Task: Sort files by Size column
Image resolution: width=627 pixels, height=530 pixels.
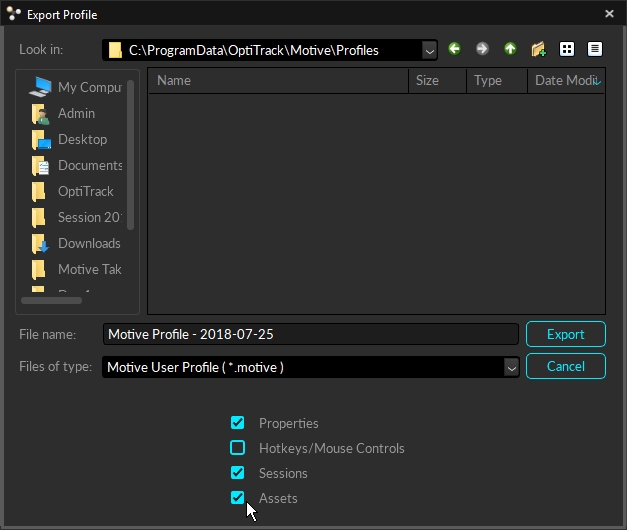Action: [x=437, y=81]
